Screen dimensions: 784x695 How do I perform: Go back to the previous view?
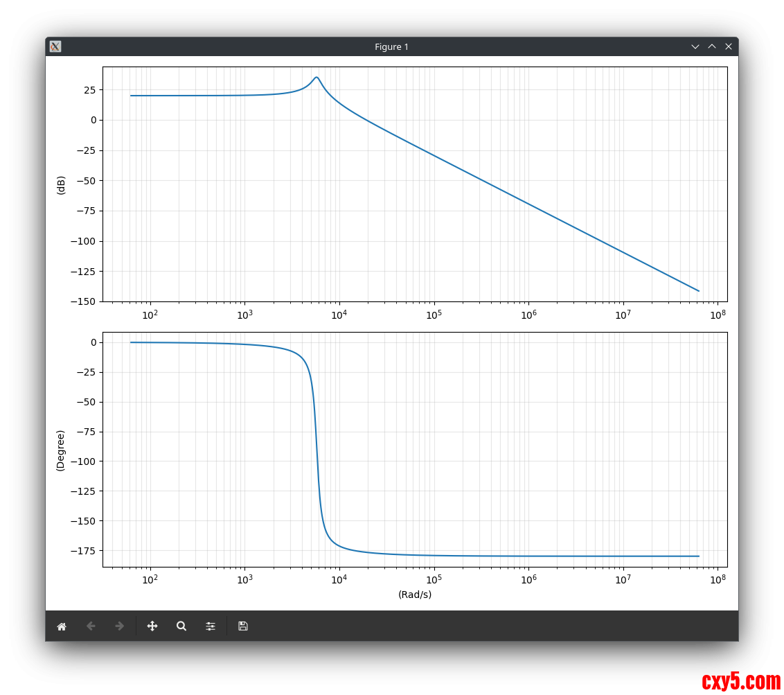(x=91, y=626)
